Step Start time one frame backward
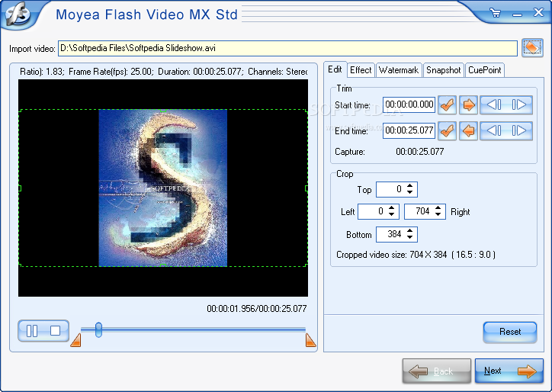 pyautogui.click(x=493, y=104)
